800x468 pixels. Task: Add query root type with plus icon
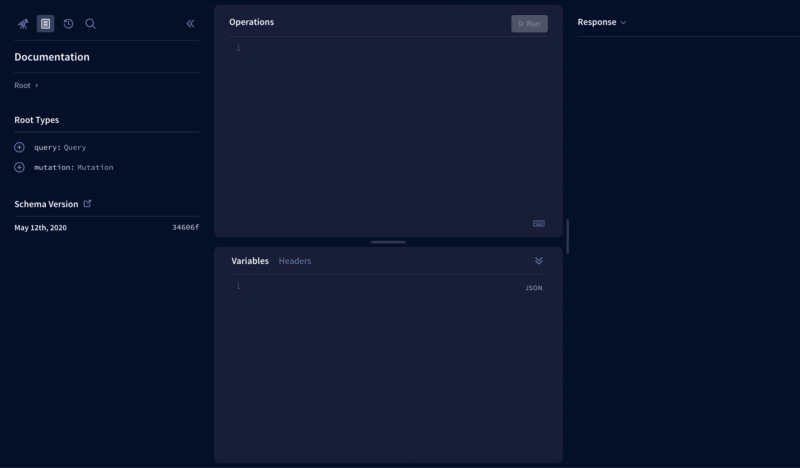pyautogui.click(x=19, y=147)
